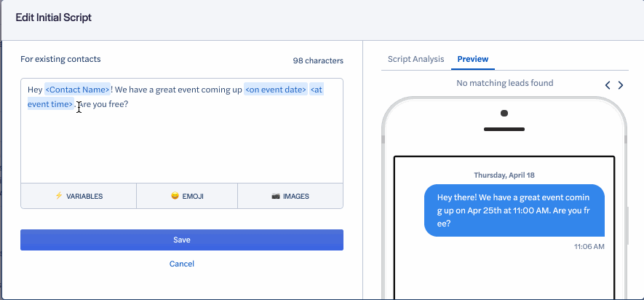Go to next lead with right chevron
The height and width of the screenshot is (300, 644).
coord(621,85)
